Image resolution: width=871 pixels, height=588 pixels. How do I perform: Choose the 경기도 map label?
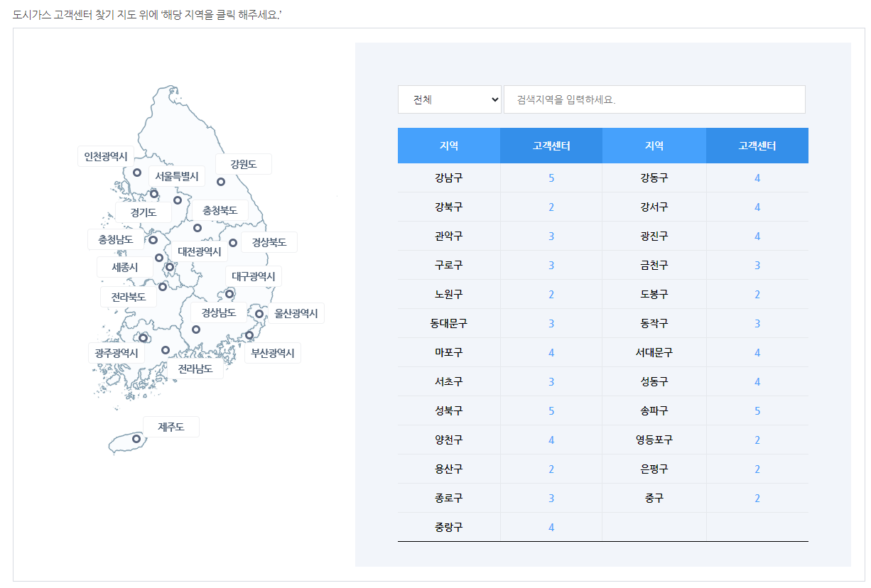pos(143,212)
